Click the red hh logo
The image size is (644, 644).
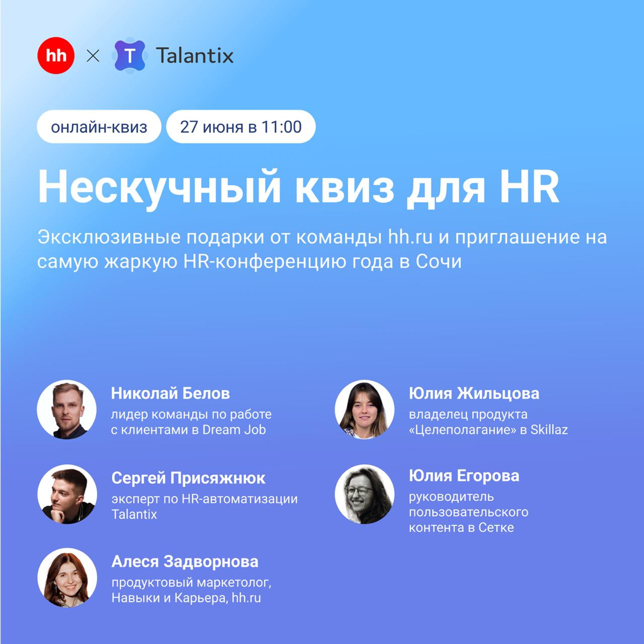pos(56,55)
